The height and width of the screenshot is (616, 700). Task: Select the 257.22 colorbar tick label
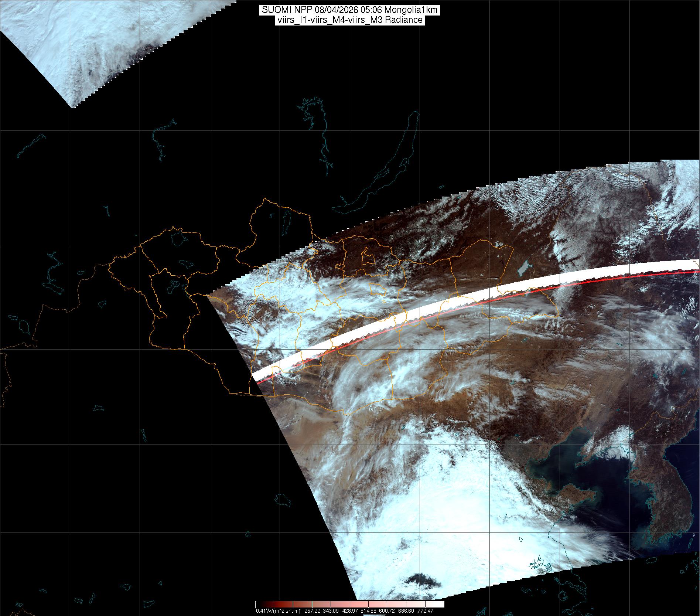click(x=313, y=611)
